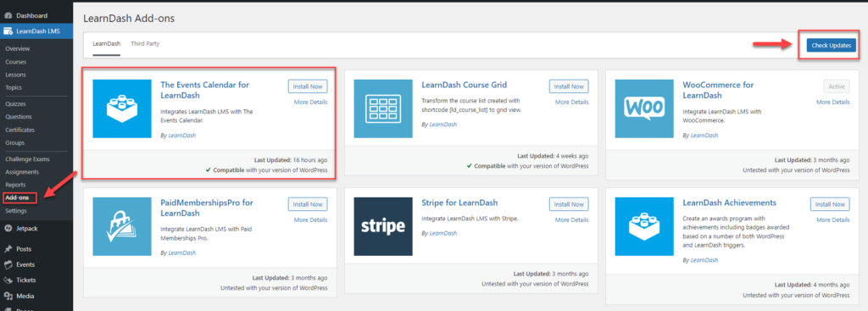Click the Posts pushpin icon
Viewport: 868px width, 311px height.
pyautogui.click(x=8, y=249)
